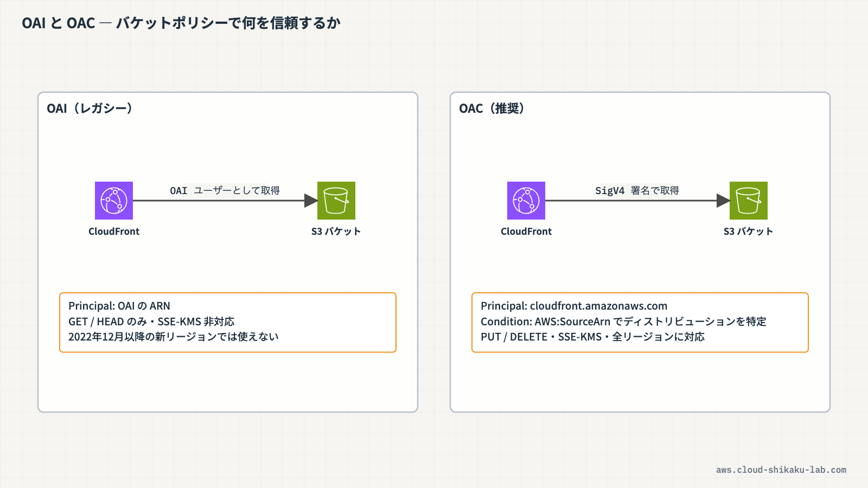Select the 'OAC（推奨）' panel heading
This screenshot has width=868, height=488.
point(492,108)
